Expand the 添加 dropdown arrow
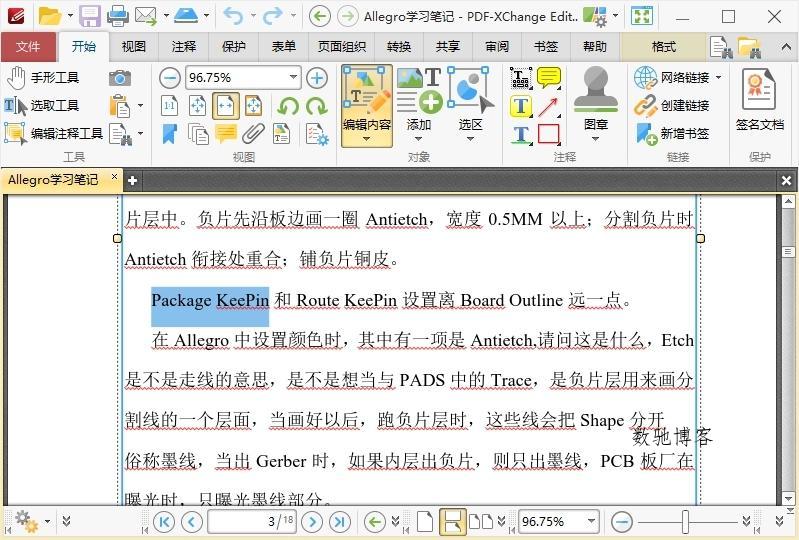The height and width of the screenshot is (540, 799). tap(418, 139)
